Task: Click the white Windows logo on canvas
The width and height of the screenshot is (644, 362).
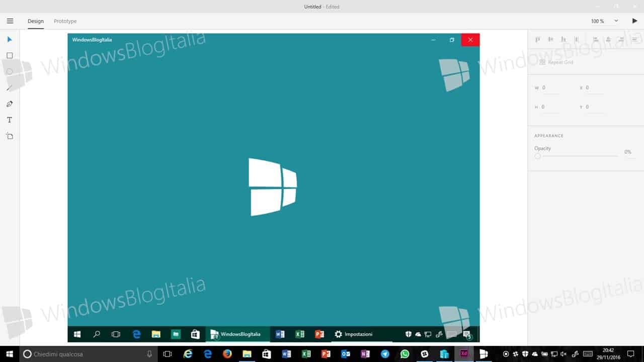Action: click(273, 187)
